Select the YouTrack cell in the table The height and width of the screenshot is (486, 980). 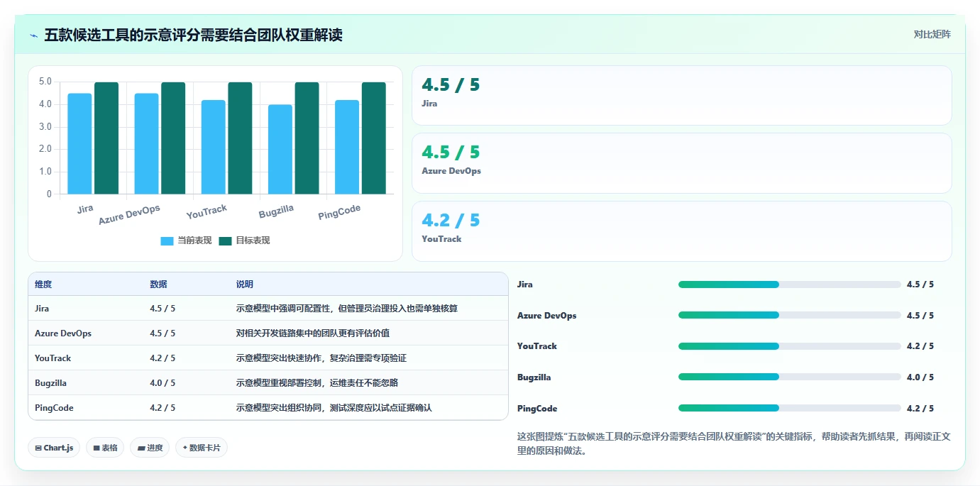53,358
